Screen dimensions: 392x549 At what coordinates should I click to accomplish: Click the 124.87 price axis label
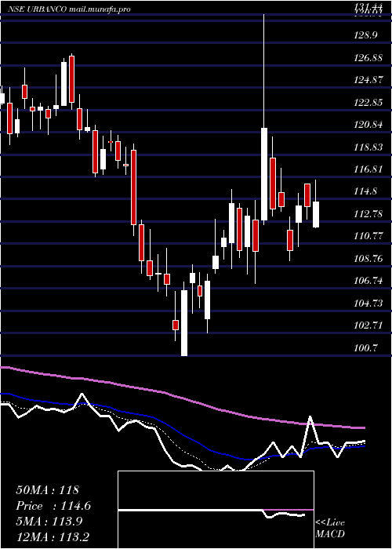click(368, 80)
